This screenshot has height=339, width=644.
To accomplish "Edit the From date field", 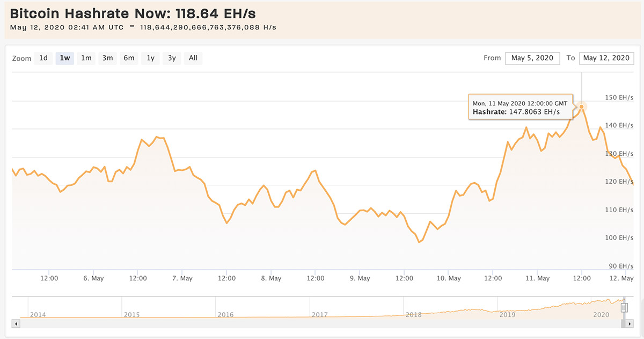I will (532, 58).
